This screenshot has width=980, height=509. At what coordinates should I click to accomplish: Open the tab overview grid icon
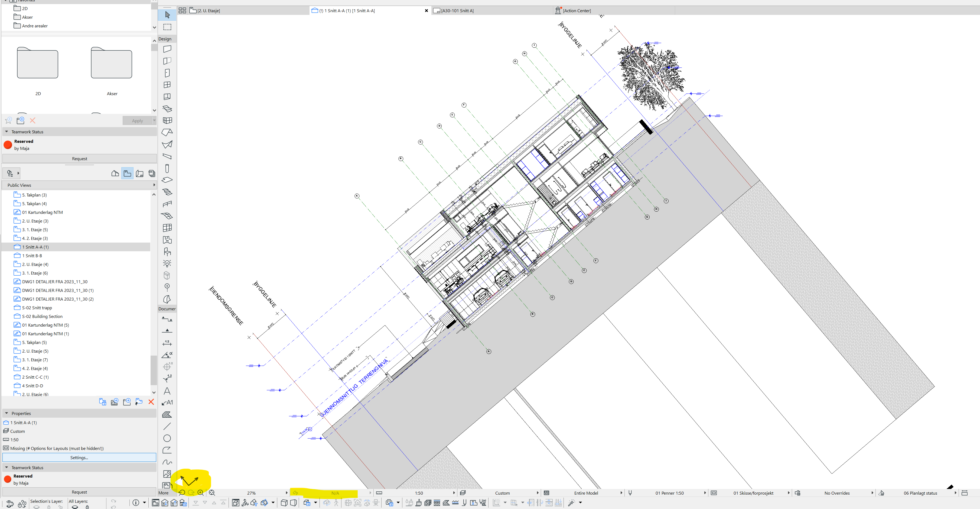click(182, 11)
